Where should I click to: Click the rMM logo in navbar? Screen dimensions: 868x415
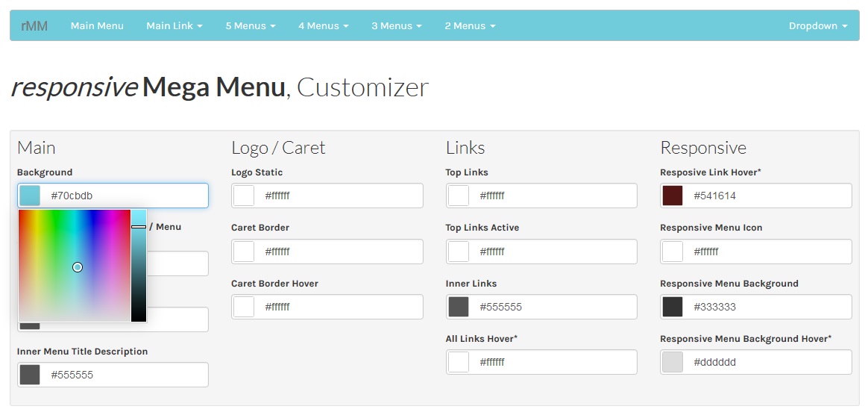click(34, 25)
